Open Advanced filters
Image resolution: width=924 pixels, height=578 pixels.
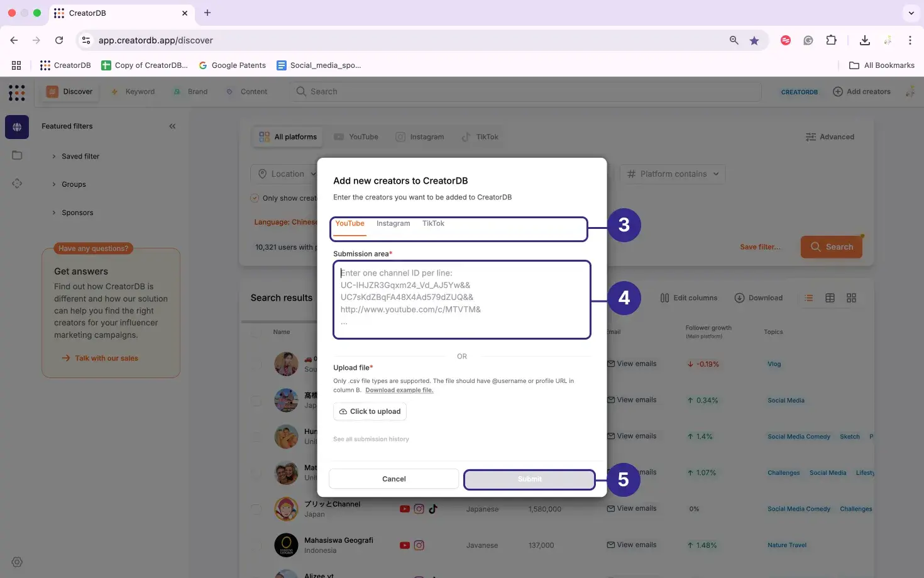click(x=830, y=137)
